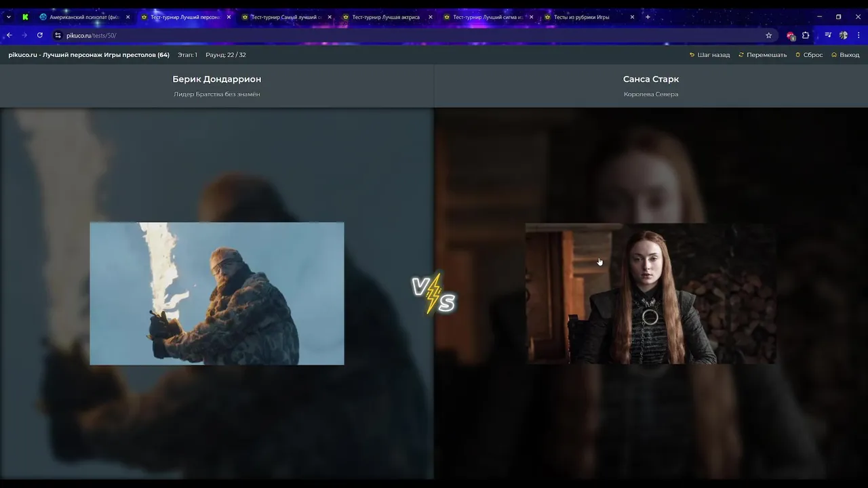Click the Берик Дондаррион name heading

(x=217, y=79)
